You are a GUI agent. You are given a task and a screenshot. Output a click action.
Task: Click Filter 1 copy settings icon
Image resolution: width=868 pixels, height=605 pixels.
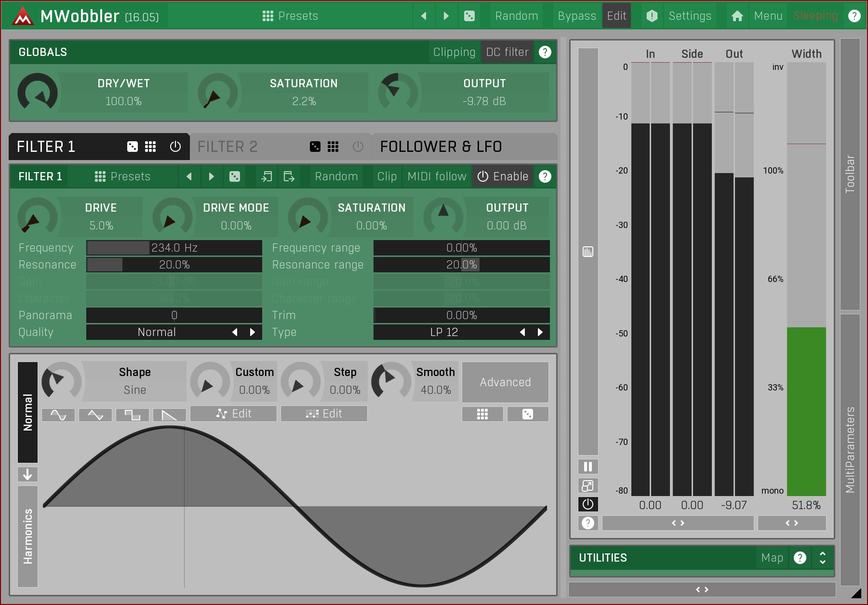[x=267, y=176]
